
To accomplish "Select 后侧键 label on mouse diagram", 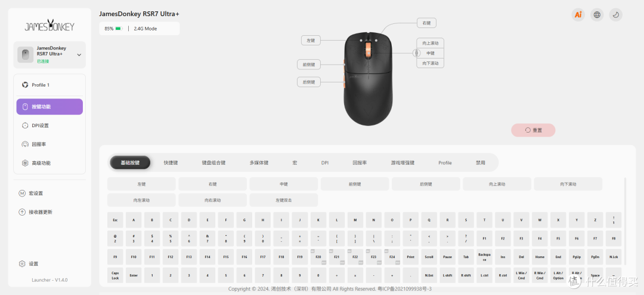I will 309,82.
